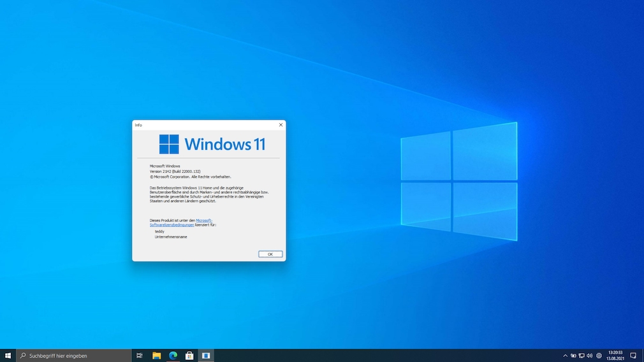This screenshot has height=362, width=644.
Task: Launch File Explorer from the taskbar
Action: click(156, 356)
